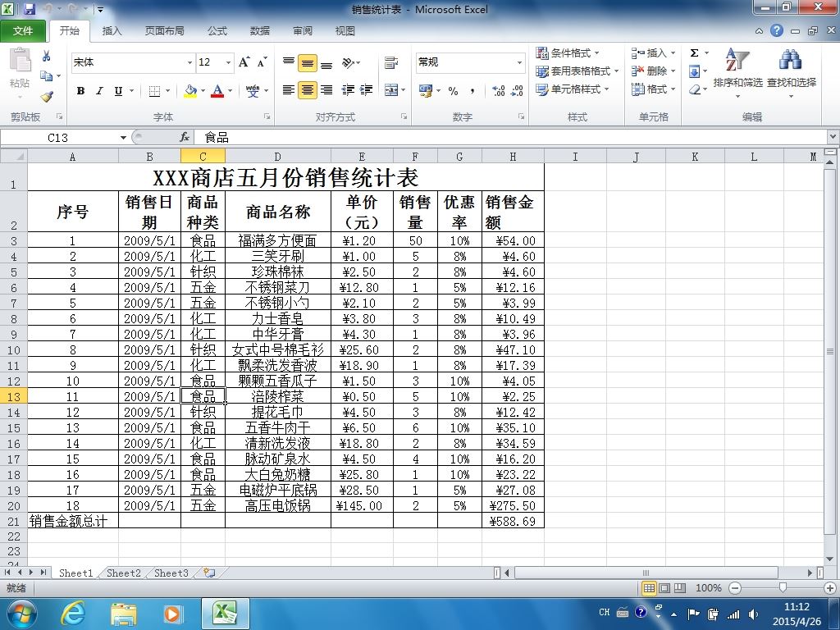Decrease indent icon
Image resolution: width=840 pixels, height=630 pixels.
coord(348,90)
